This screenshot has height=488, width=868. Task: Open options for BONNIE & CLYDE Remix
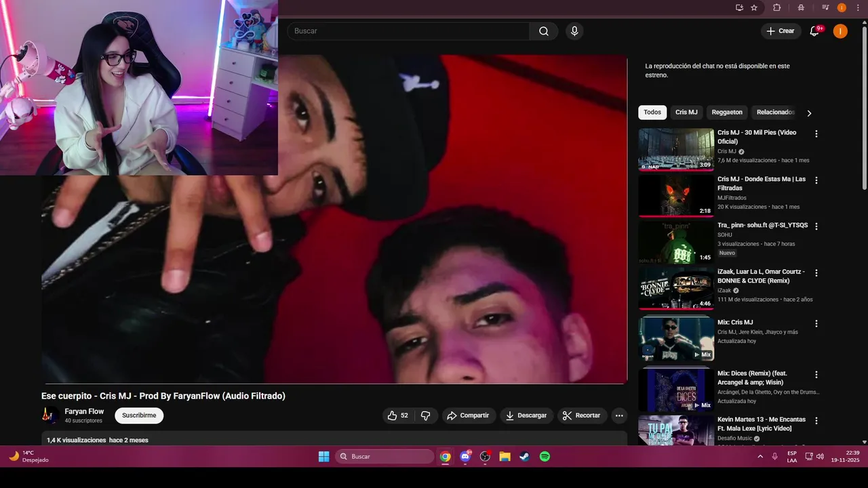coord(816,273)
